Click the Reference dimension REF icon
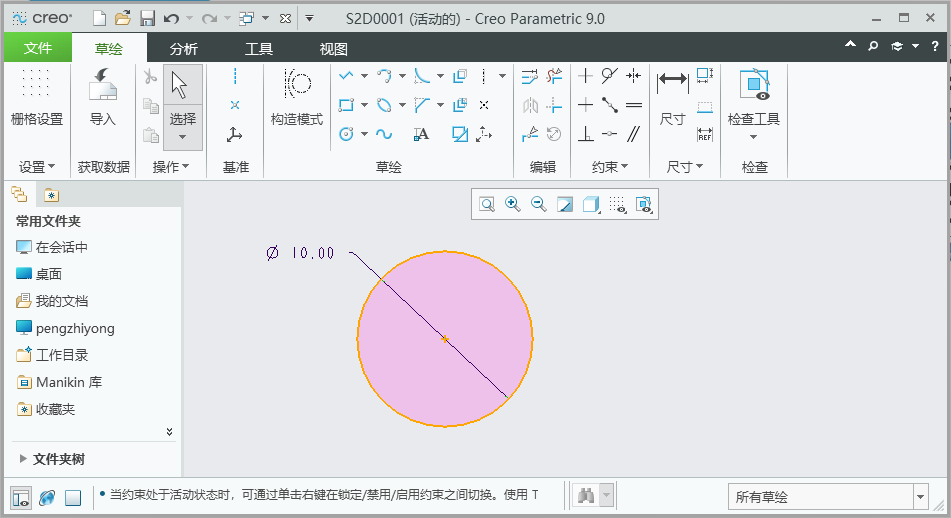The image size is (951, 518). (705, 134)
